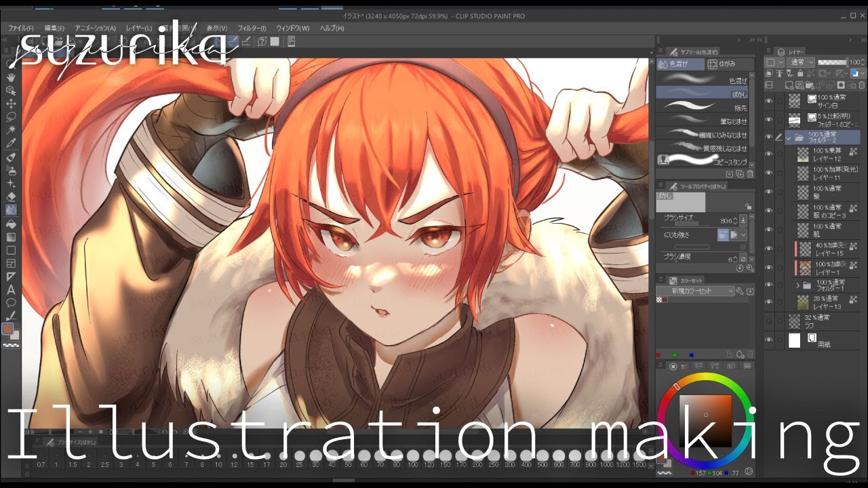Select the Eyedropper tool

tap(11, 144)
